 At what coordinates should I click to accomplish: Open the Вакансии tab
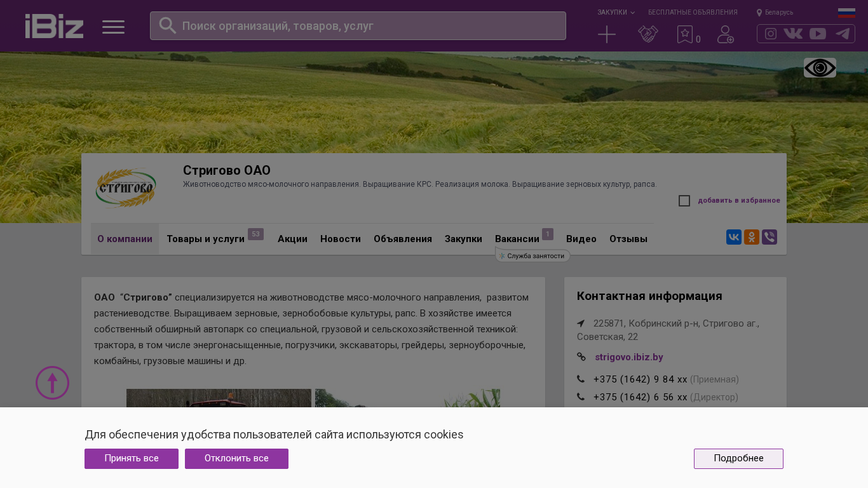517,239
